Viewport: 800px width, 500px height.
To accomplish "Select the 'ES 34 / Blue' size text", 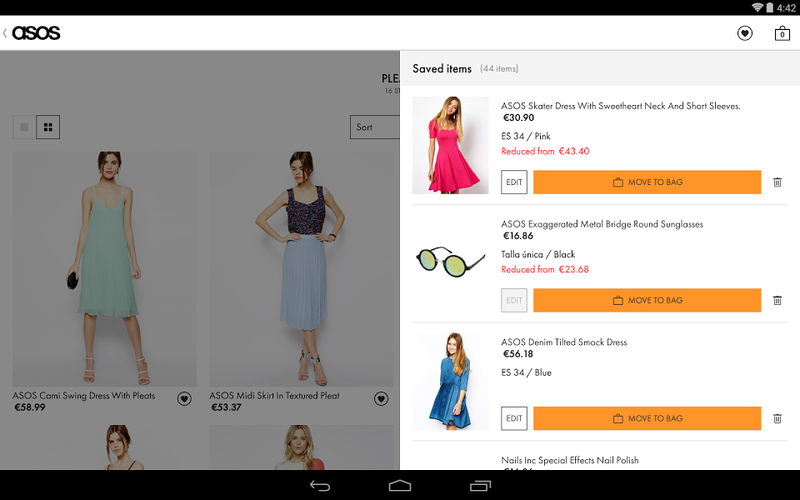I will pyautogui.click(x=526, y=372).
